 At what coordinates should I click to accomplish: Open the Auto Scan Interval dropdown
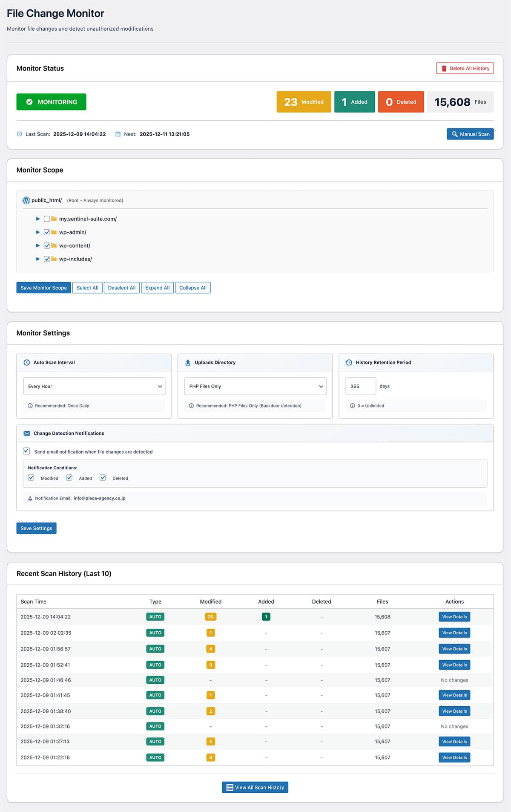94,387
